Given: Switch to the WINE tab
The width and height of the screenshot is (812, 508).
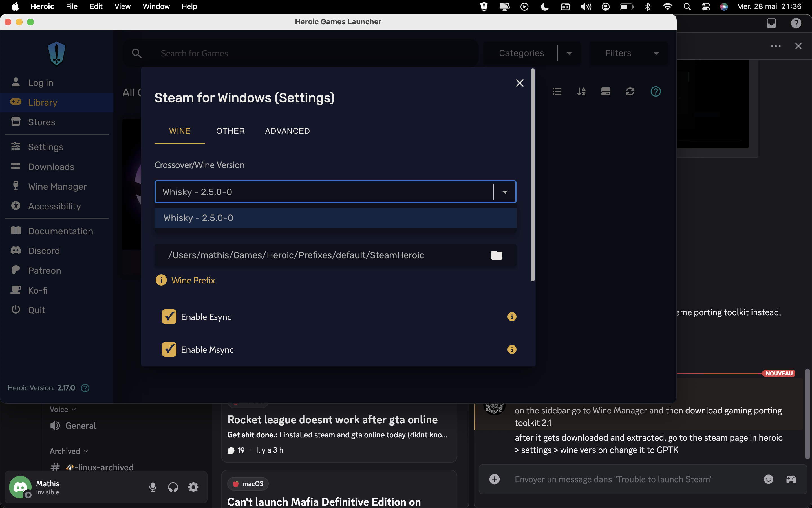Looking at the screenshot, I should [180, 131].
